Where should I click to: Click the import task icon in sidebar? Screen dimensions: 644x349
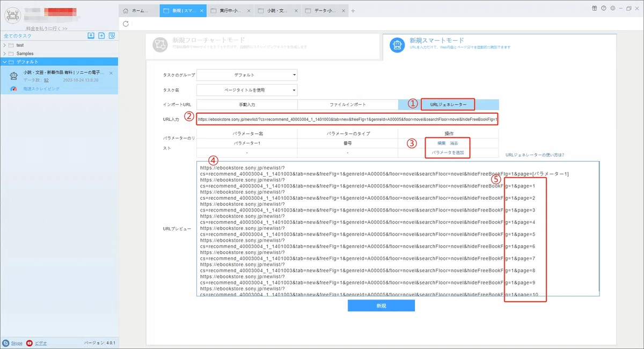(x=91, y=36)
